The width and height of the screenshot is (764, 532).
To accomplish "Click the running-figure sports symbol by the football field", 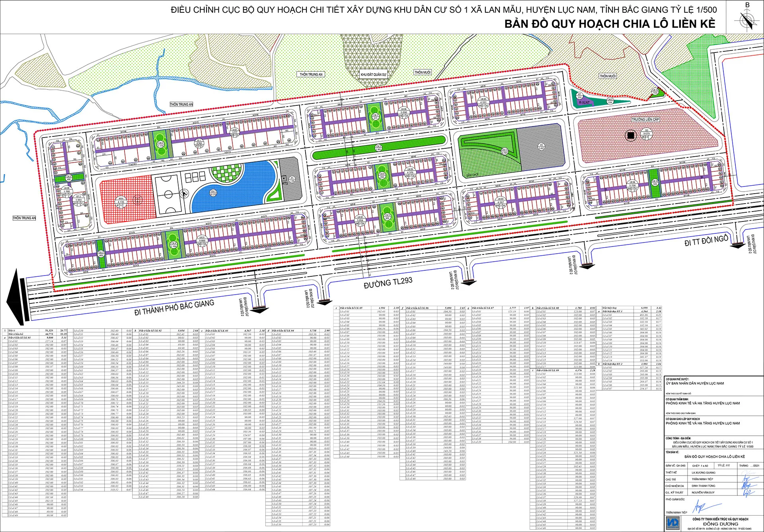I will pyautogui.click(x=184, y=194).
